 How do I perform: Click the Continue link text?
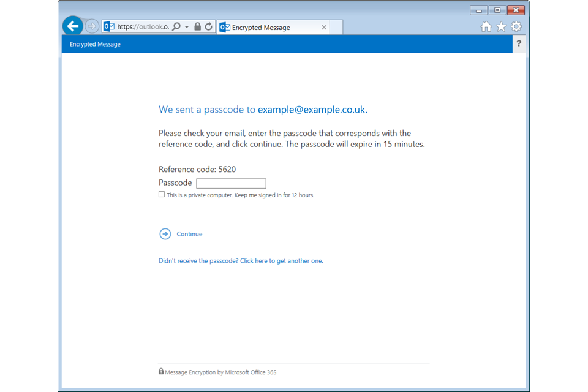189,234
